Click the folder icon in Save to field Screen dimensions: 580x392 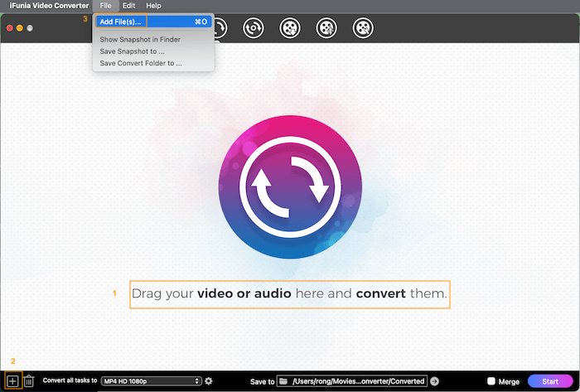tap(283, 381)
